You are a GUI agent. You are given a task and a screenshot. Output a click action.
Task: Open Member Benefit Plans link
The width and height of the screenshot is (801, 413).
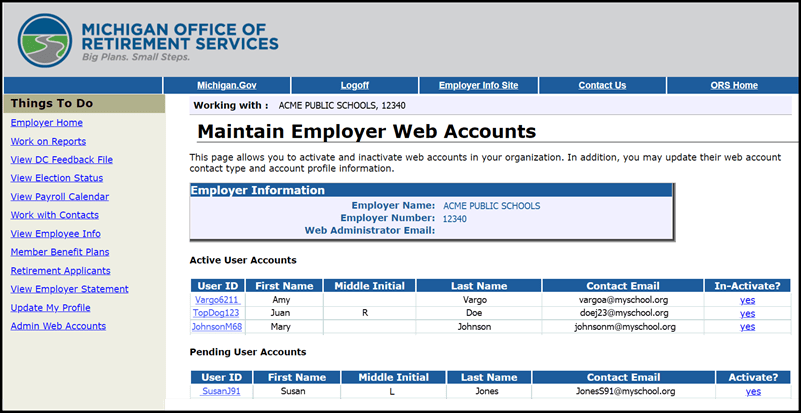60,252
